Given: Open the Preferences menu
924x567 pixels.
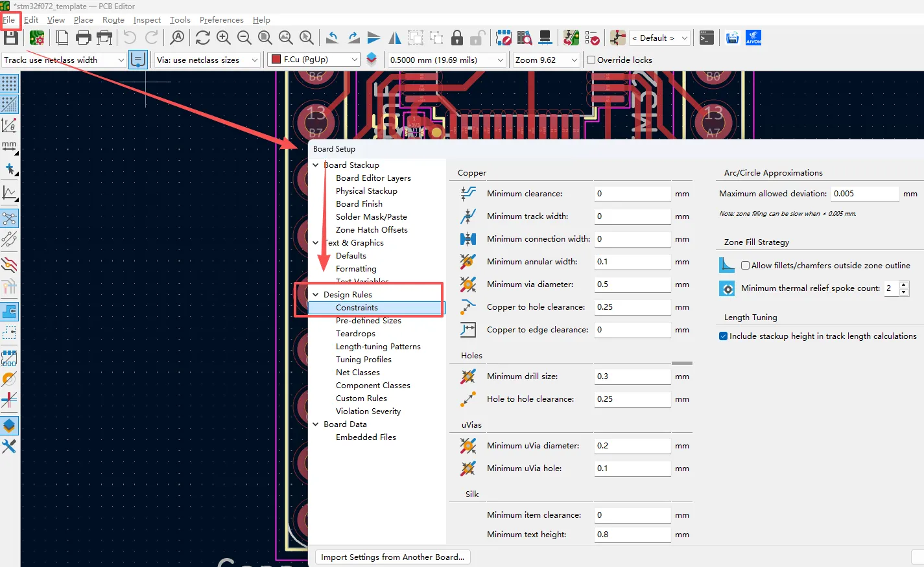Looking at the screenshot, I should [222, 19].
